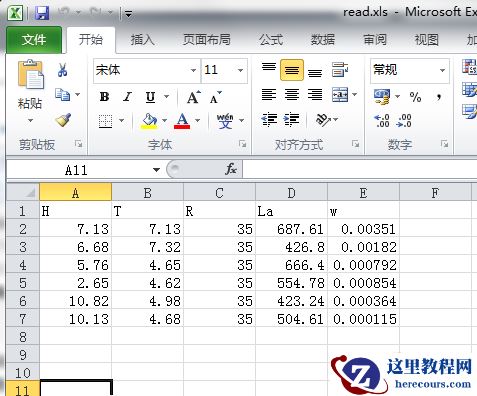
Task: Toggle Italic formatting
Action: pos(127,97)
